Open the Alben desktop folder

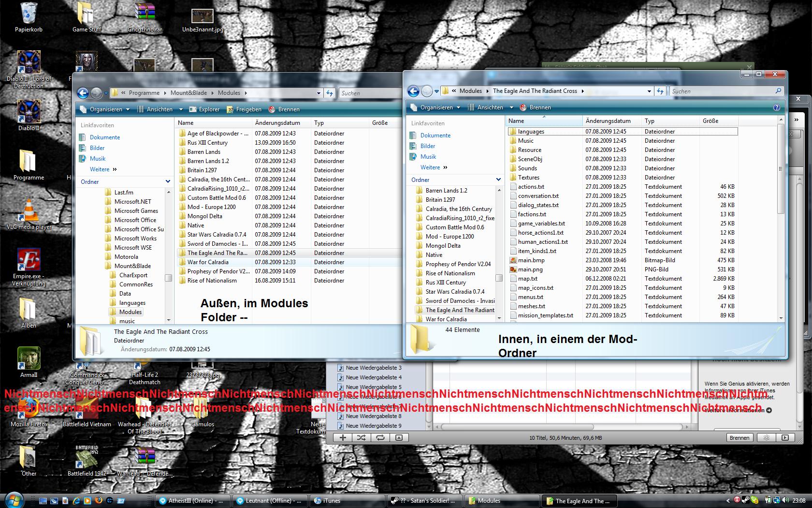[x=29, y=313]
